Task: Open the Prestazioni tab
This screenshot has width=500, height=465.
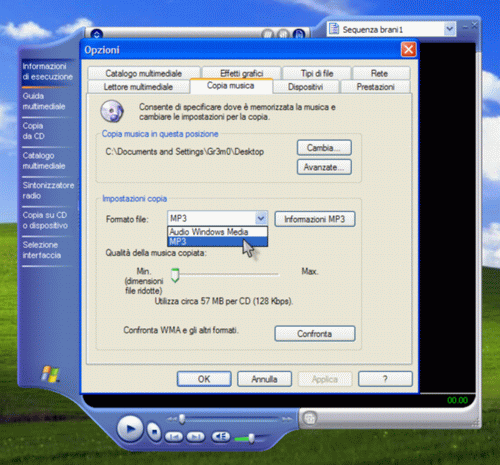Action: [375, 87]
